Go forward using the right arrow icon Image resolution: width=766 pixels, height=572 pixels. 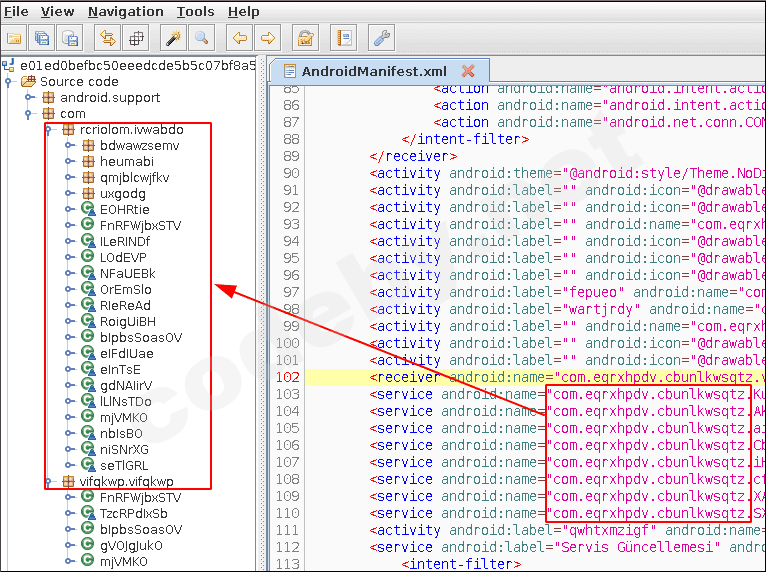(x=267, y=39)
